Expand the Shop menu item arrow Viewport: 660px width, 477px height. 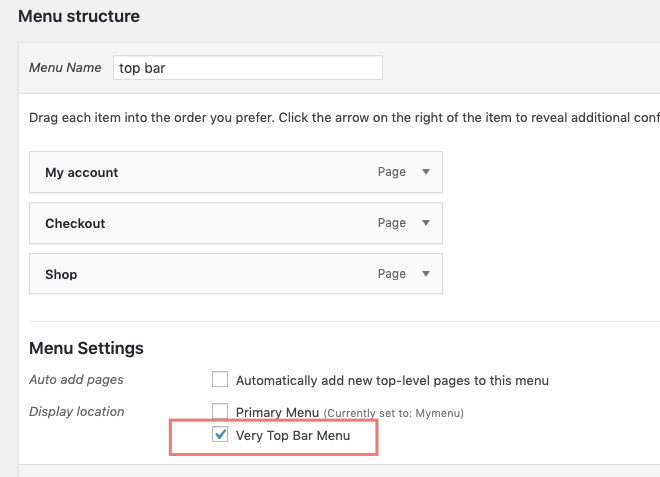426,274
